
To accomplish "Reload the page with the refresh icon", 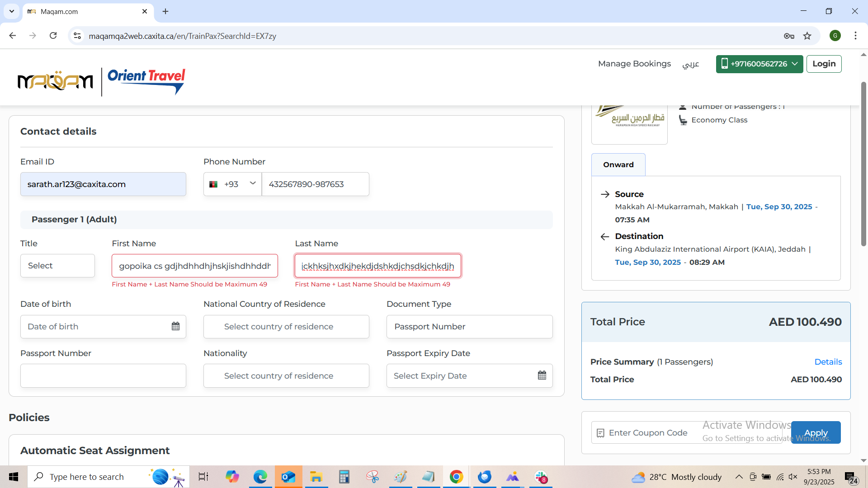I will (x=53, y=36).
